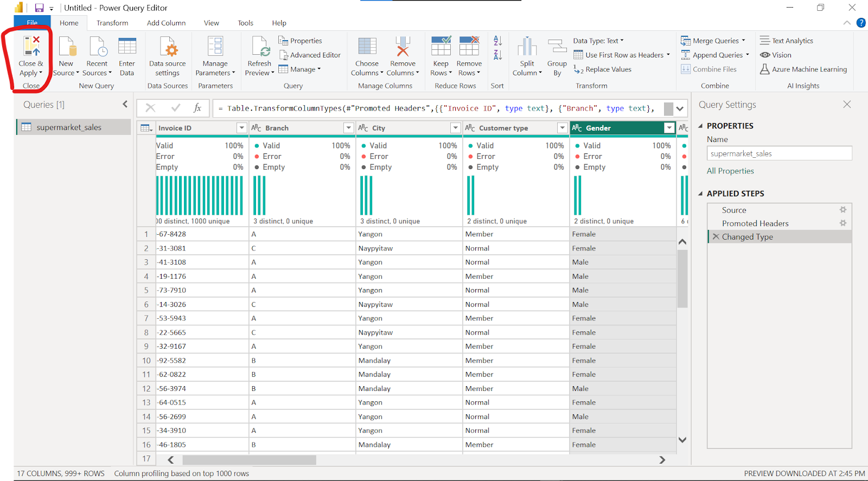Select the Enter Data table icon
This screenshot has width=868, height=481.
[127, 47]
